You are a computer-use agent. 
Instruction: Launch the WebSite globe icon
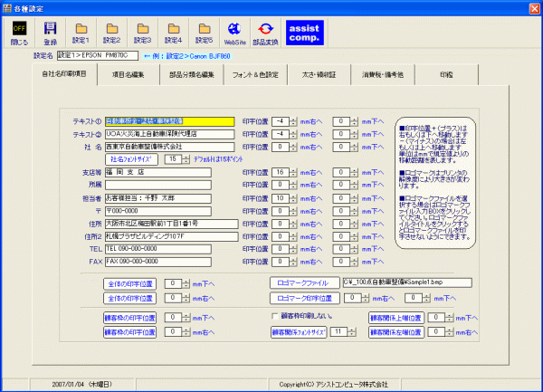[x=234, y=33]
